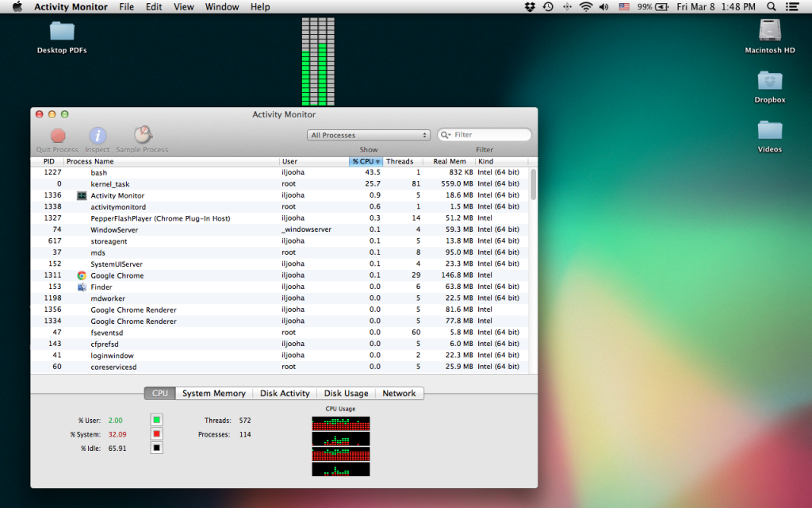Switch to Disk Activity tab

pyautogui.click(x=285, y=394)
